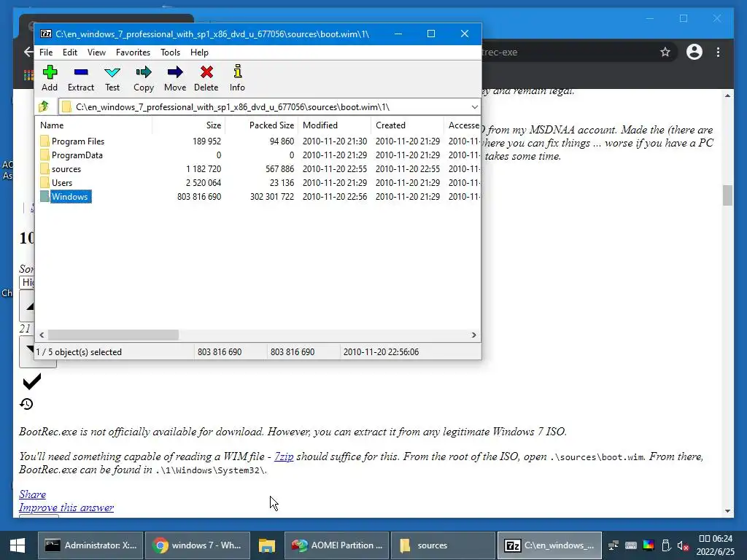Select the Program Files folder icon
The image size is (747, 560).
[x=44, y=141]
